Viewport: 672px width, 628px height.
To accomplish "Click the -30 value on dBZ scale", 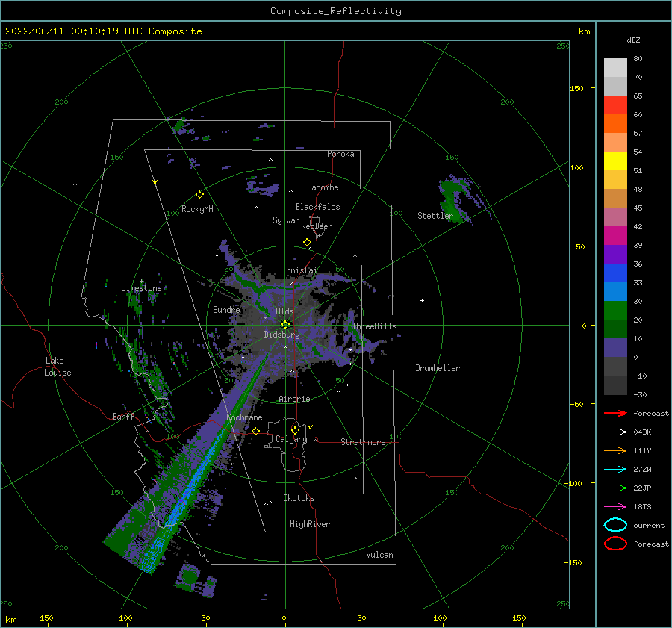I will [640, 394].
